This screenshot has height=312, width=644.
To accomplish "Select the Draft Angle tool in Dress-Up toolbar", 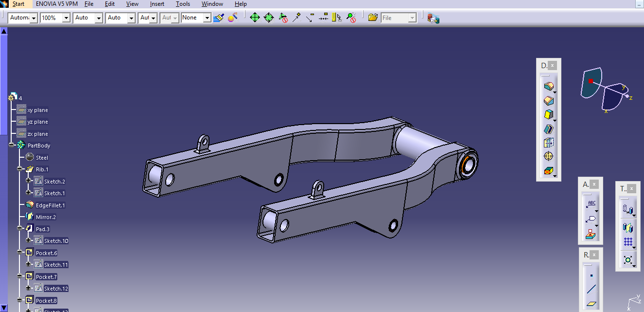I will click(x=548, y=115).
